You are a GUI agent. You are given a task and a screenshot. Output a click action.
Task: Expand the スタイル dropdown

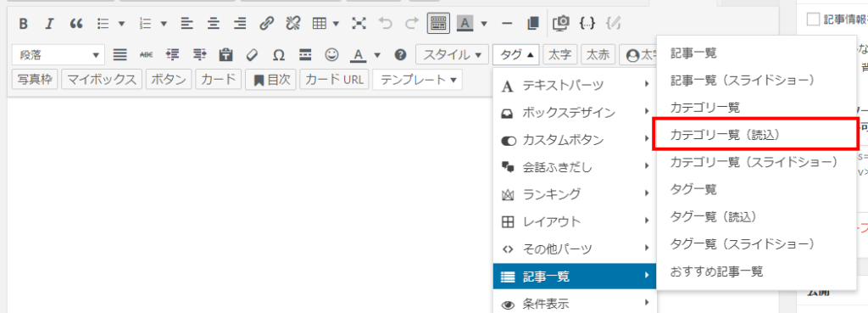coord(453,54)
